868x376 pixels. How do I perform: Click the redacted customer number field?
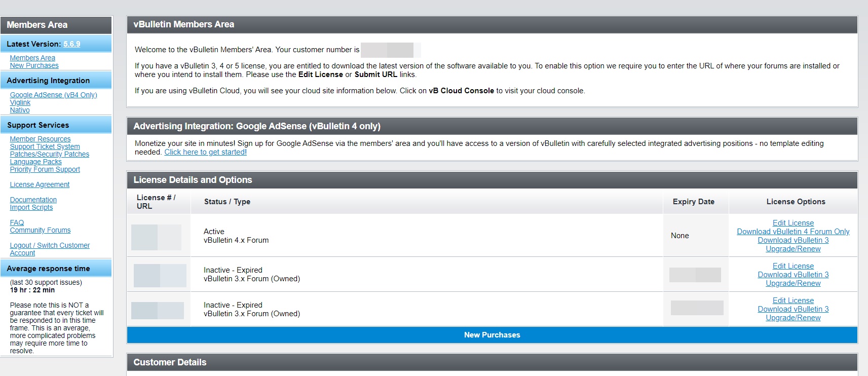pos(391,50)
